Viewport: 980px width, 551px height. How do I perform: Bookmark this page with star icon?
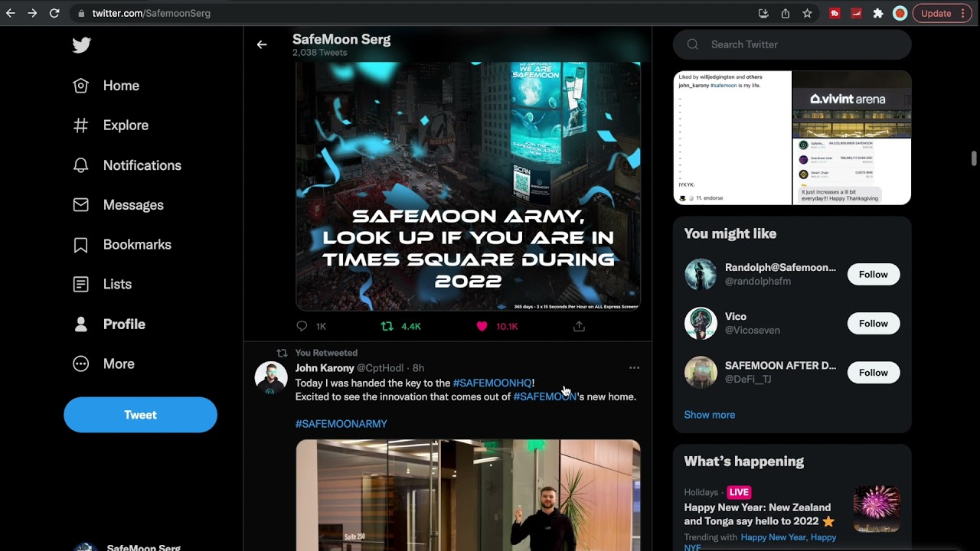point(807,13)
